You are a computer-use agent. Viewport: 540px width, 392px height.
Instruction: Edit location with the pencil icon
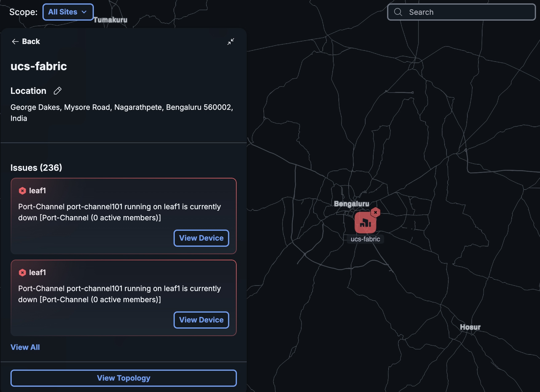[58, 91]
